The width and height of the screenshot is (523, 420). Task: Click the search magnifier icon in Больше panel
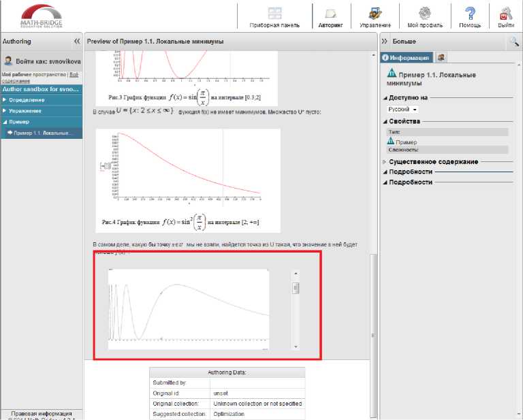pyautogui.click(x=514, y=42)
